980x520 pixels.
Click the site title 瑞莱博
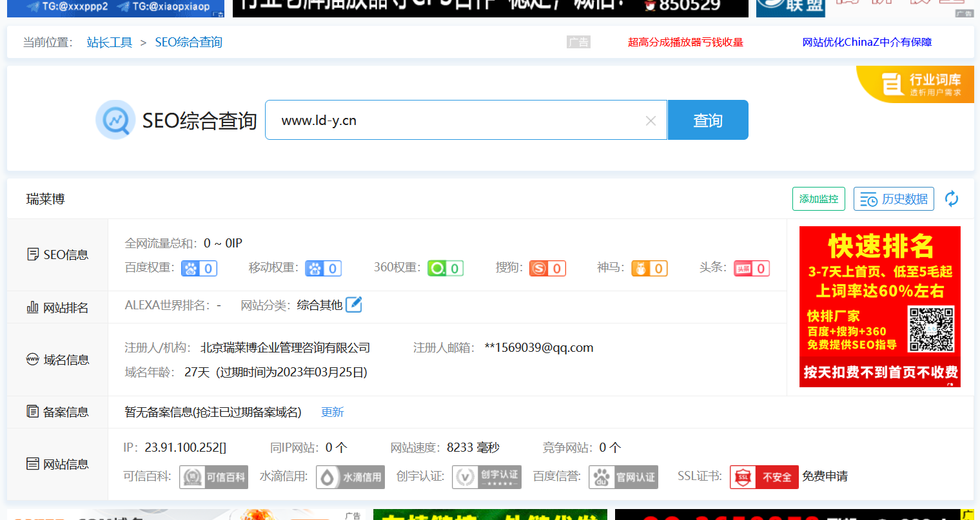tap(46, 199)
